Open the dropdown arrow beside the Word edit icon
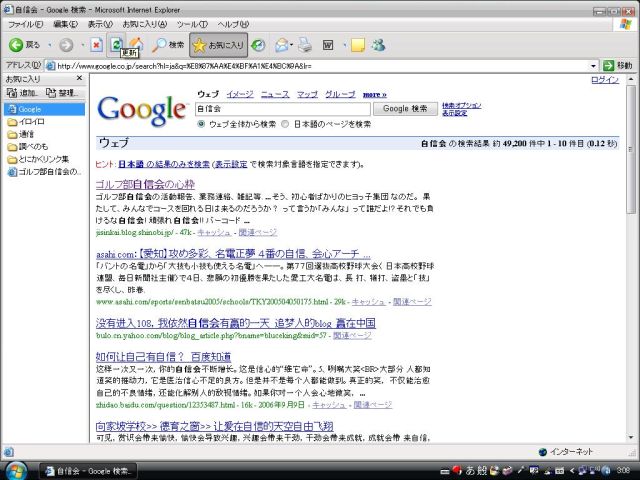This screenshot has width=640, height=480. (344, 45)
